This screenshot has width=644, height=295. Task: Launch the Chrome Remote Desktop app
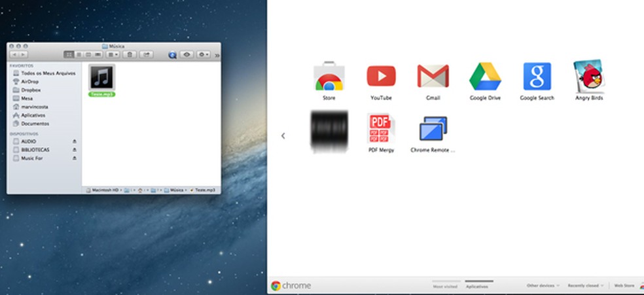pyautogui.click(x=433, y=128)
